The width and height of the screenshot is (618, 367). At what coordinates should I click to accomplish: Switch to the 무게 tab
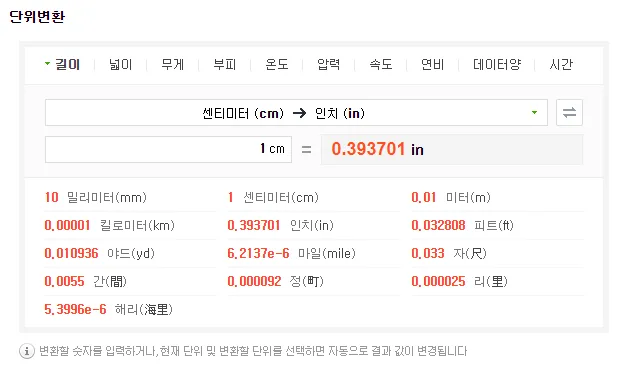coord(173,64)
